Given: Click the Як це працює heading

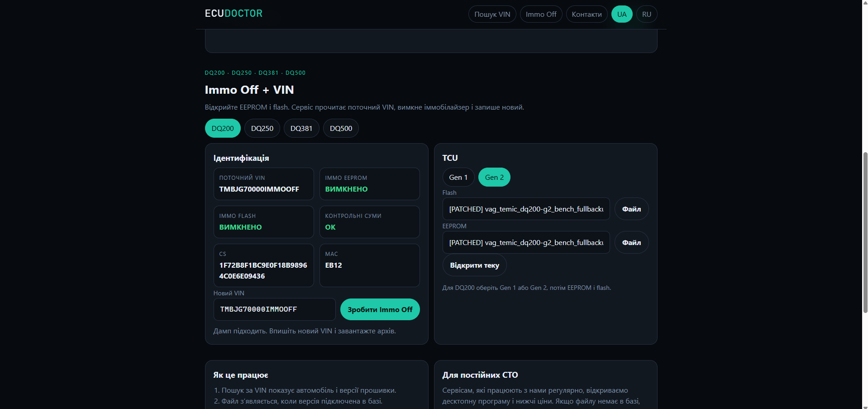Looking at the screenshot, I should [241, 375].
